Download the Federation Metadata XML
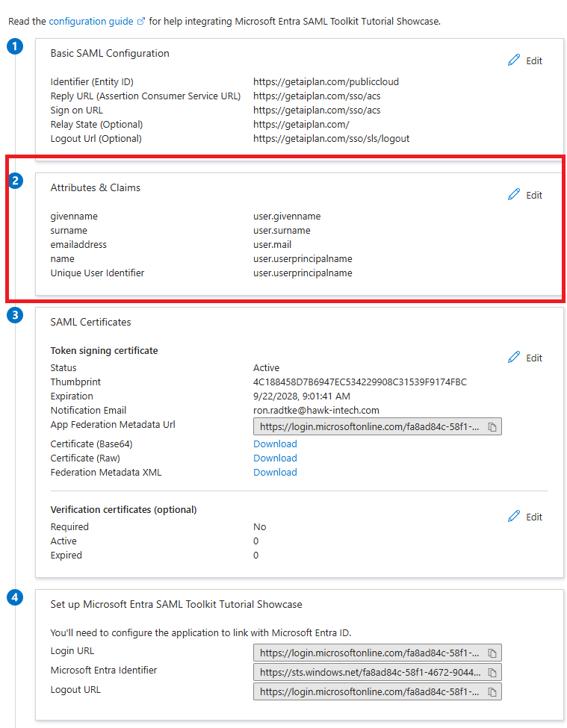 click(x=275, y=473)
